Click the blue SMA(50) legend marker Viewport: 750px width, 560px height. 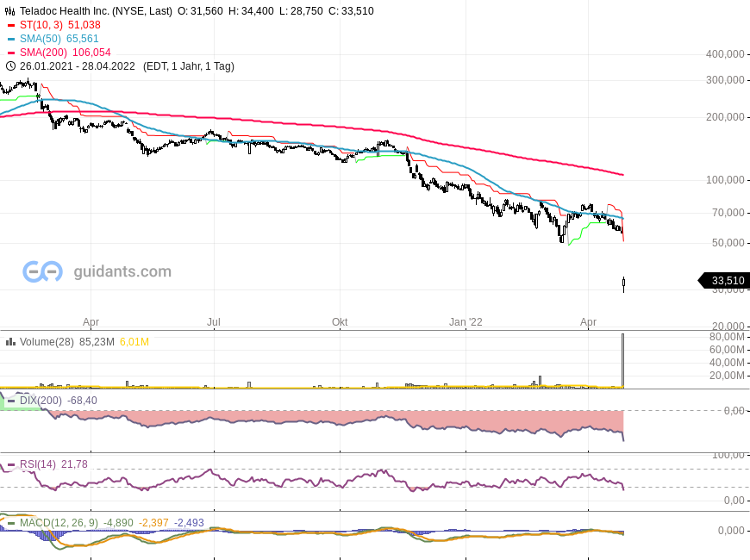coord(11,39)
